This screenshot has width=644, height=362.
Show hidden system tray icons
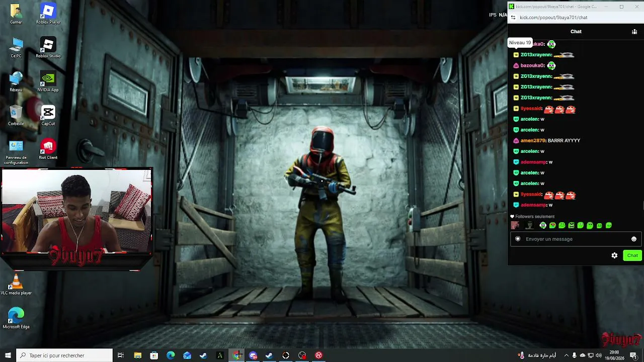(x=567, y=355)
